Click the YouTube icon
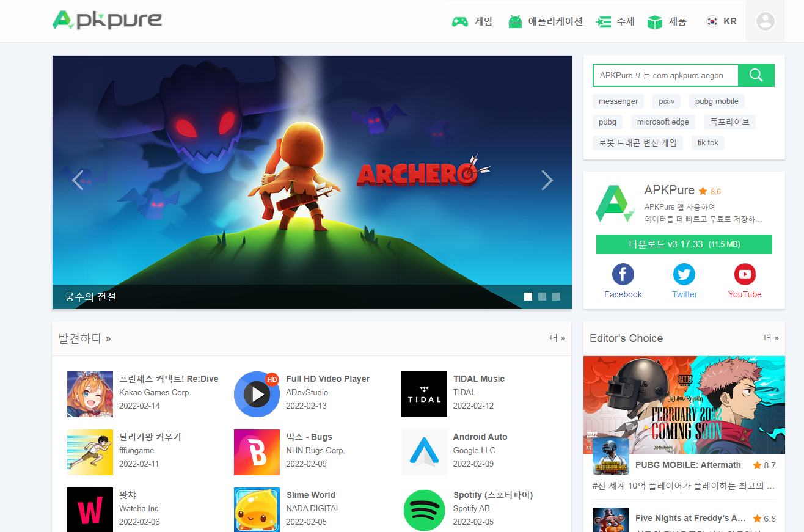The height and width of the screenshot is (532, 804). click(745, 274)
